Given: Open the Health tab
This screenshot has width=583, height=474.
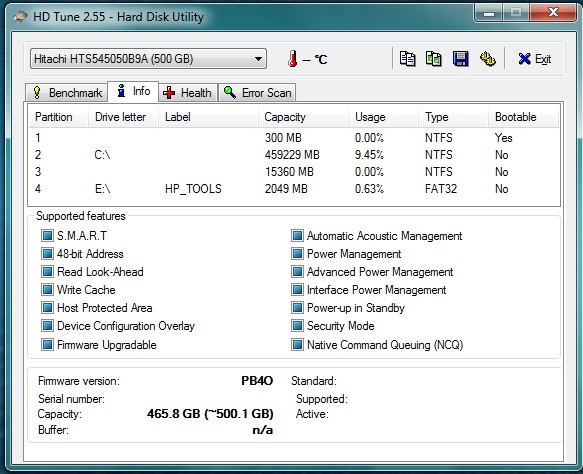Looking at the screenshot, I should coord(188,93).
